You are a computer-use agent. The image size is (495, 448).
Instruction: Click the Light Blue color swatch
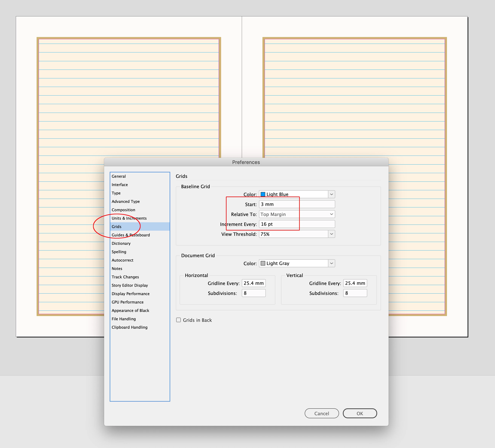click(x=263, y=194)
